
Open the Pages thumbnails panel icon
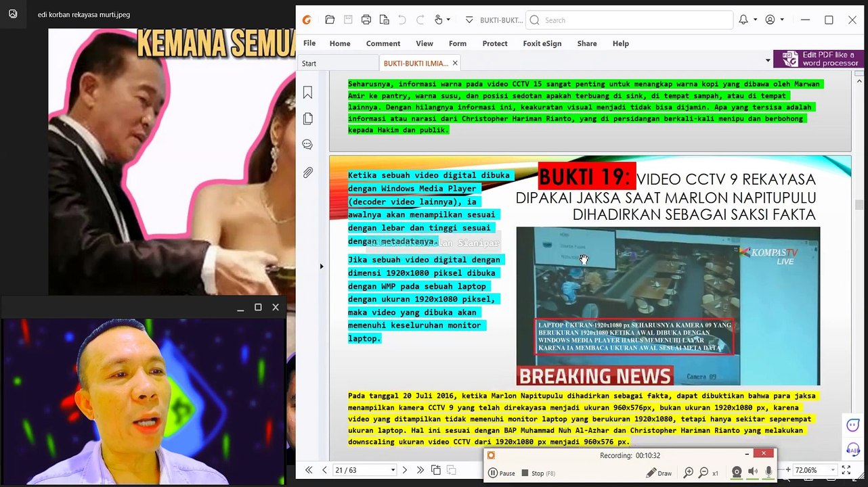pos(307,119)
